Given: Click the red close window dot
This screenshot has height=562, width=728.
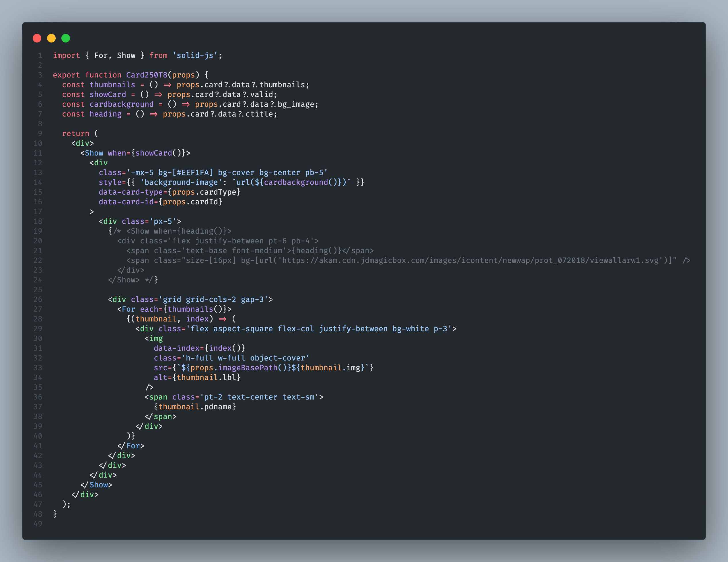Looking at the screenshot, I should click(37, 38).
